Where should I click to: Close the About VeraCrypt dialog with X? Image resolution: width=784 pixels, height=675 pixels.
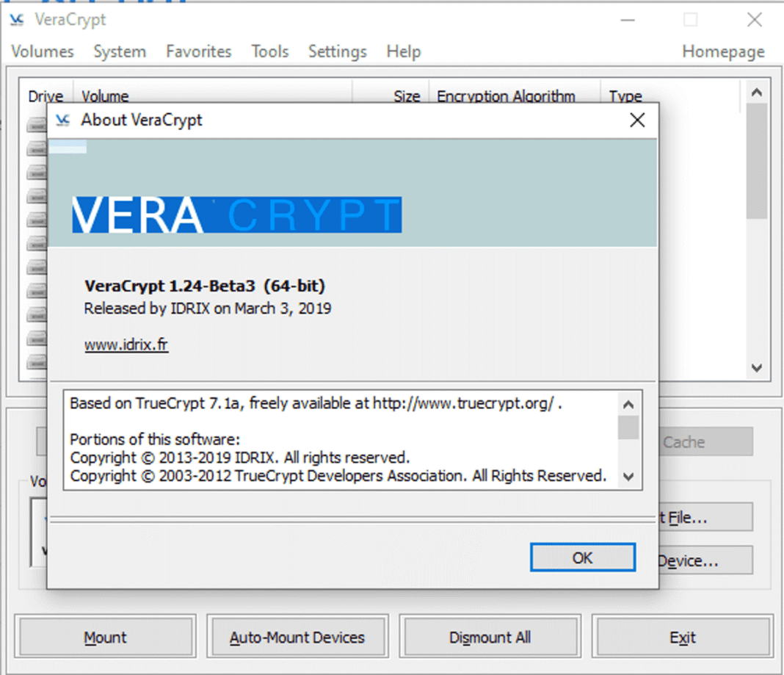[637, 120]
